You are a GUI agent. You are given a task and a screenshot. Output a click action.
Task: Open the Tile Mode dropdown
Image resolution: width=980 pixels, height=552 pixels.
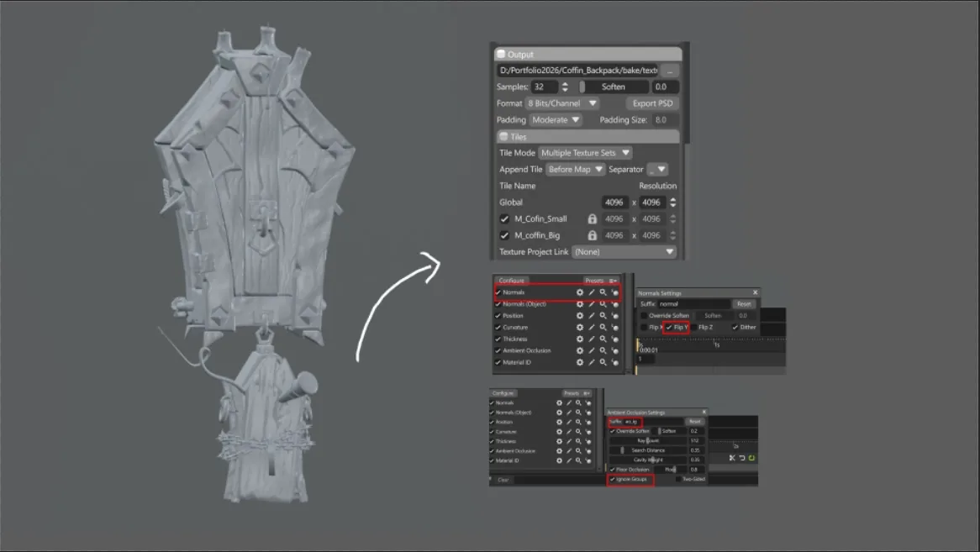pos(585,153)
